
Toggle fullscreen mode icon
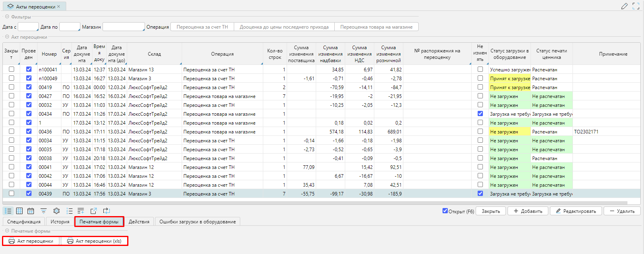(636, 6)
